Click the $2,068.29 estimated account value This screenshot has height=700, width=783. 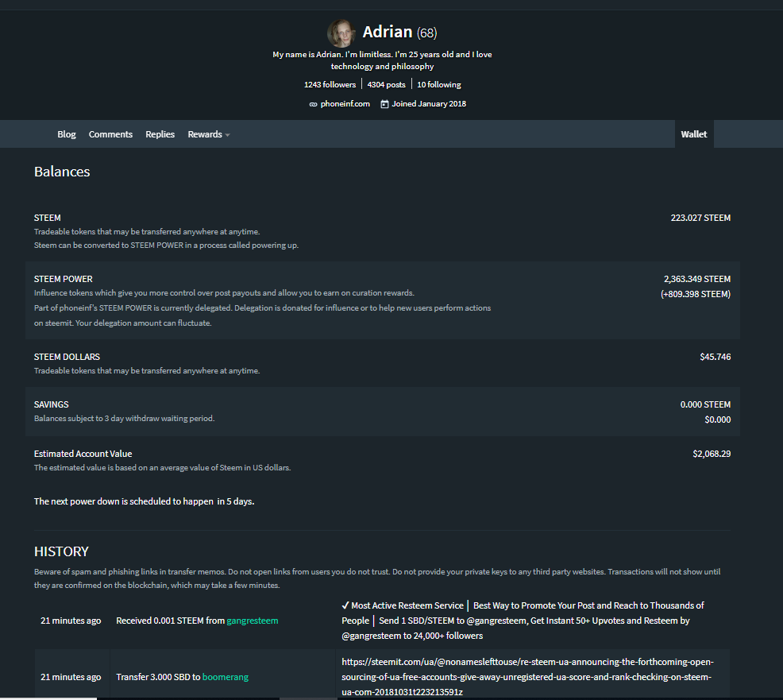pyautogui.click(x=711, y=454)
